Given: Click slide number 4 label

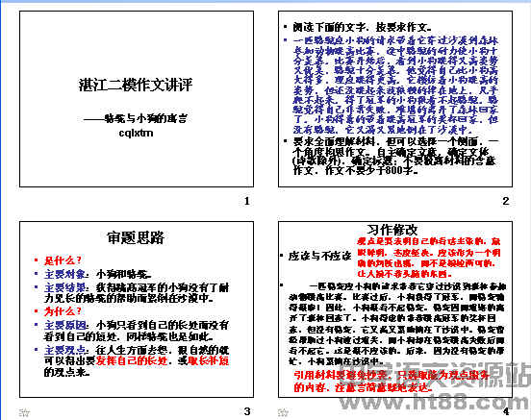Looking at the screenshot, I should pyautogui.click(x=506, y=411).
